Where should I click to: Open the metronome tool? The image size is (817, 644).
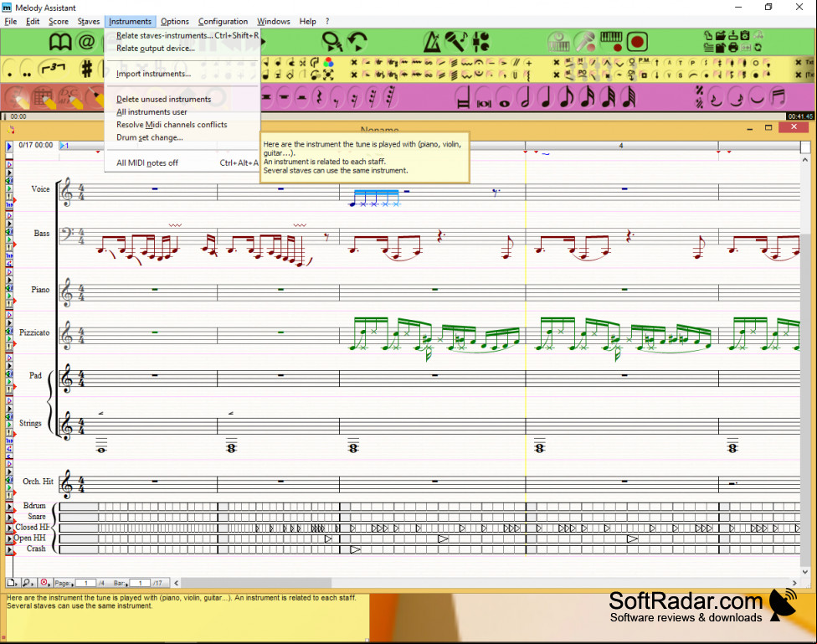click(431, 42)
